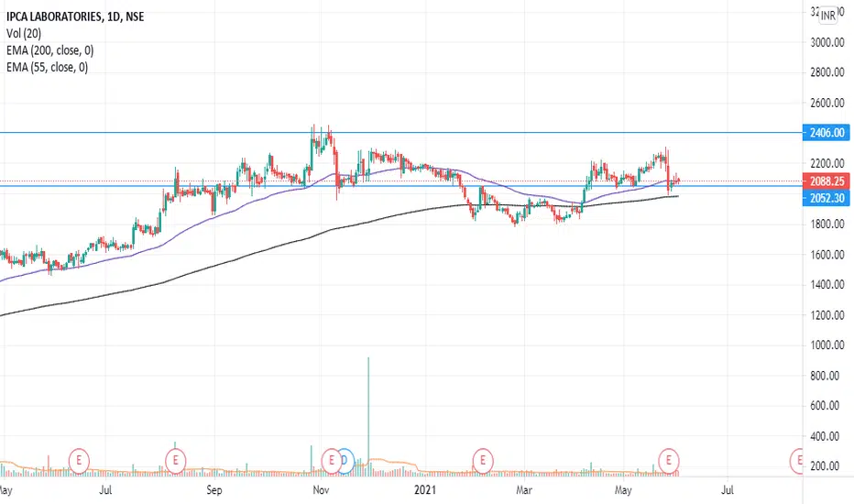Click the 1600.00 price axis label
Viewport: 854px width, 504px height.
tap(827, 255)
